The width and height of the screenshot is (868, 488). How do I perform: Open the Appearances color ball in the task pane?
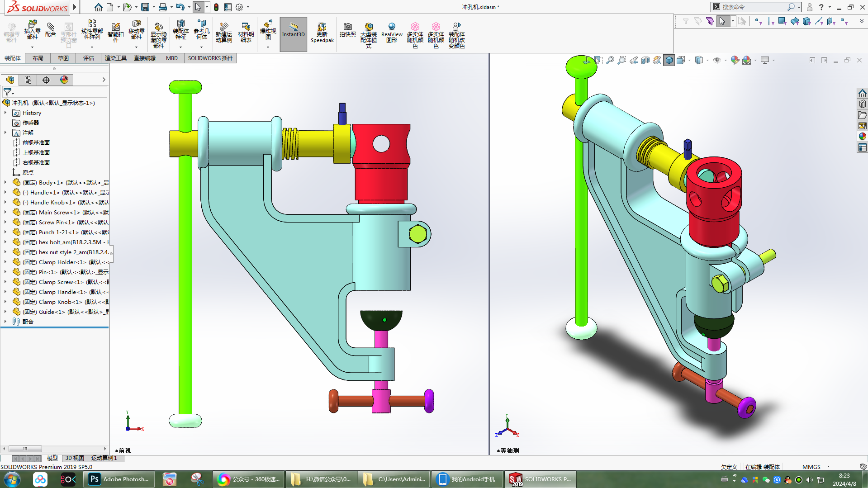pos(863,137)
